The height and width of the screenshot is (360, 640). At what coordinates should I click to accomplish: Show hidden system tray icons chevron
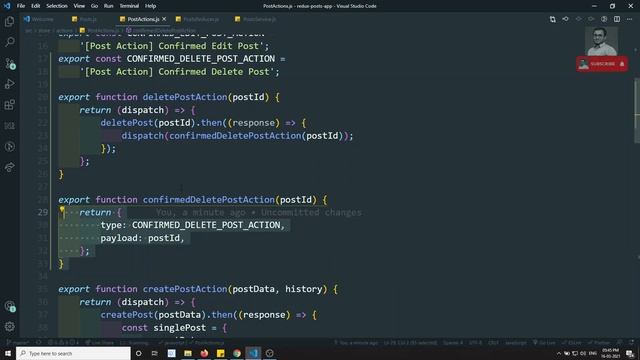pos(559,353)
